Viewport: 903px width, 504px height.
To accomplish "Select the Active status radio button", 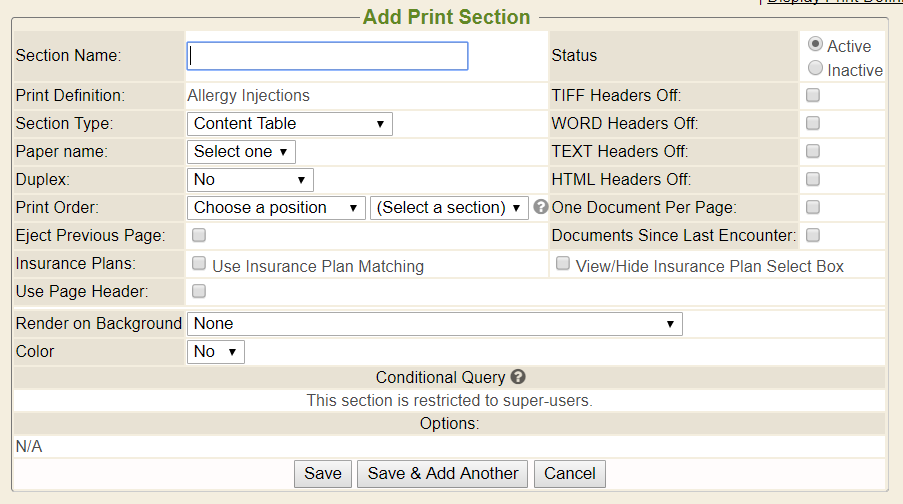I will tap(815, 45).
